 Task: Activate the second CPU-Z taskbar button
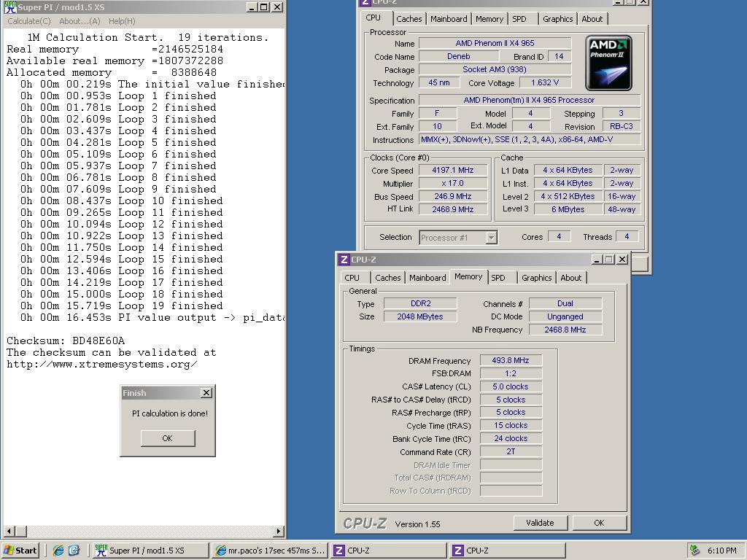(x=508, y=551)
